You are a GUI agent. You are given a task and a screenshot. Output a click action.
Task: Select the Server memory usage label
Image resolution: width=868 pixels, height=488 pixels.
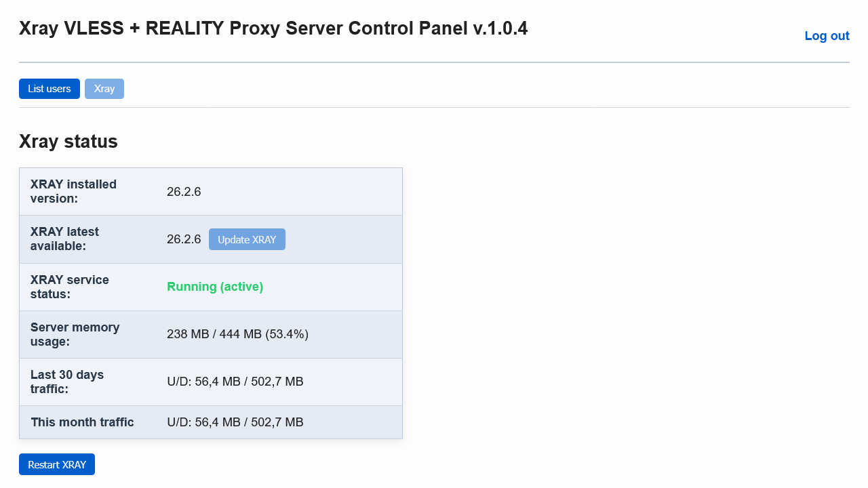pyautogui.click(x=75, y=334)
